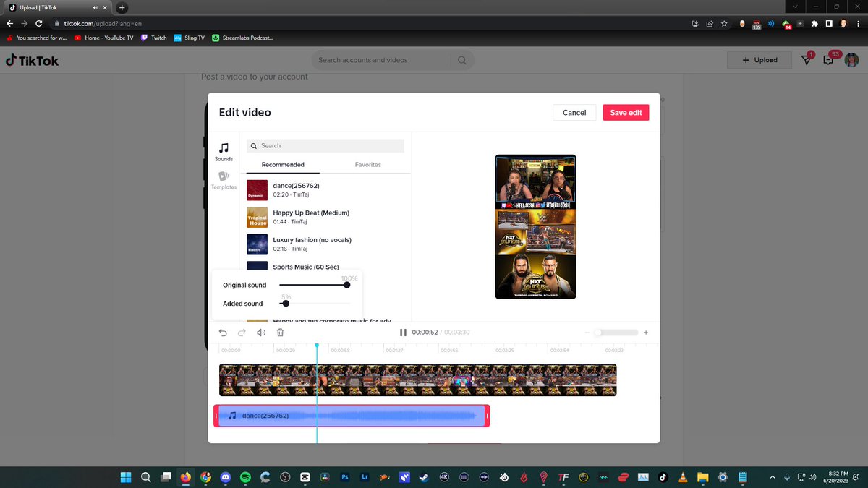Screen dimensions: 868x488
Task: Click the Luxury fashion (no vocals) thumbnail
Action: click(x=257, y=244)
